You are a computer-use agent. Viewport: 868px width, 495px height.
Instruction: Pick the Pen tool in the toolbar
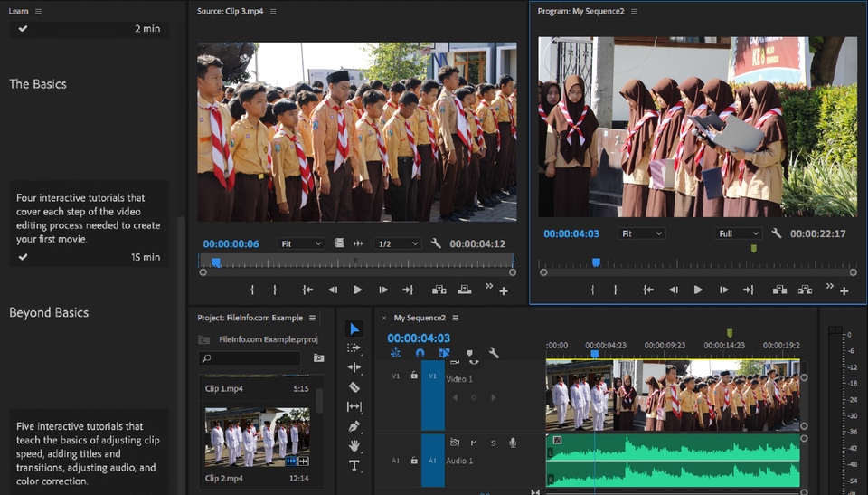[354, 426]
